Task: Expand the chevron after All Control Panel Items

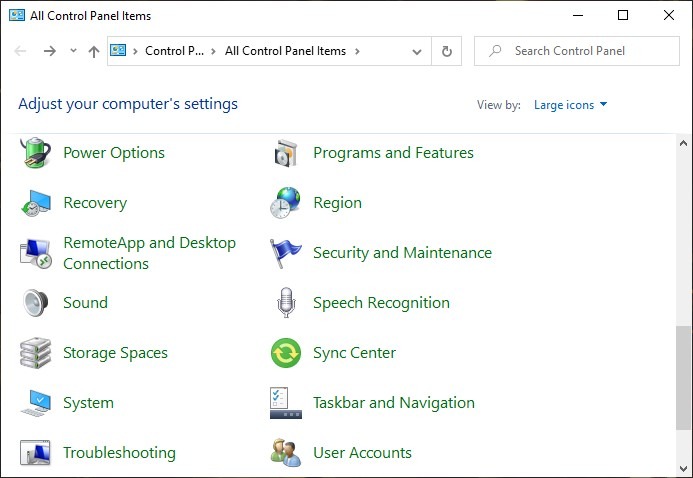Action: pos(357,51)
